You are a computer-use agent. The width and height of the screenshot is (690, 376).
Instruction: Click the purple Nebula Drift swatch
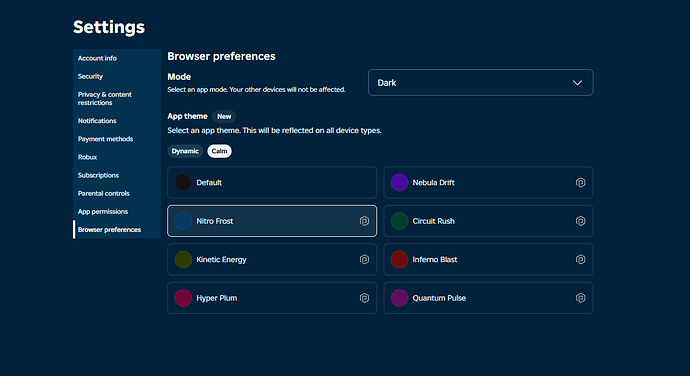[400, 182]
